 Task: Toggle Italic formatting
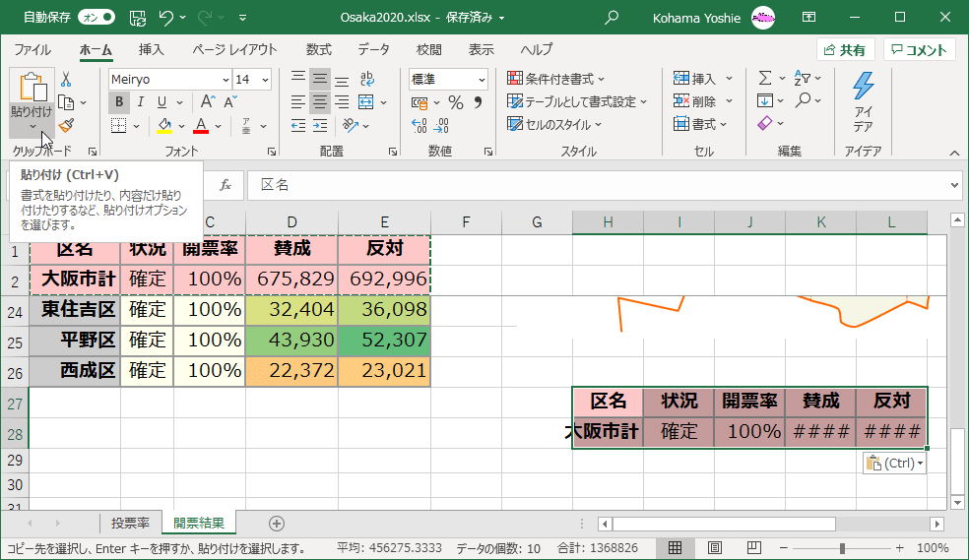pos(141,102)
